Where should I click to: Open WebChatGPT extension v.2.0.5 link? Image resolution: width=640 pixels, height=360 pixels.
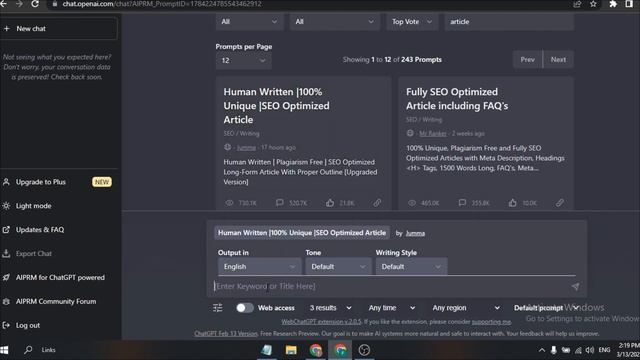click(321, 322)
